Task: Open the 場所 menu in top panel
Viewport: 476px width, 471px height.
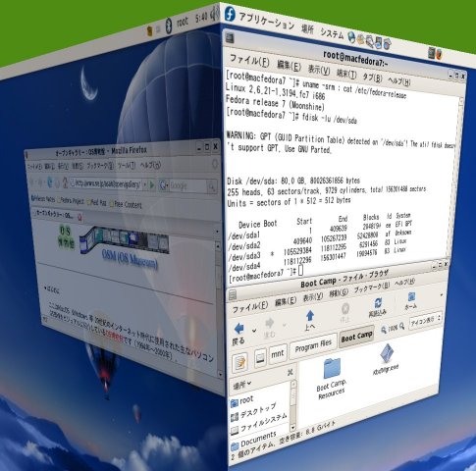Action: tap(307, 29)
